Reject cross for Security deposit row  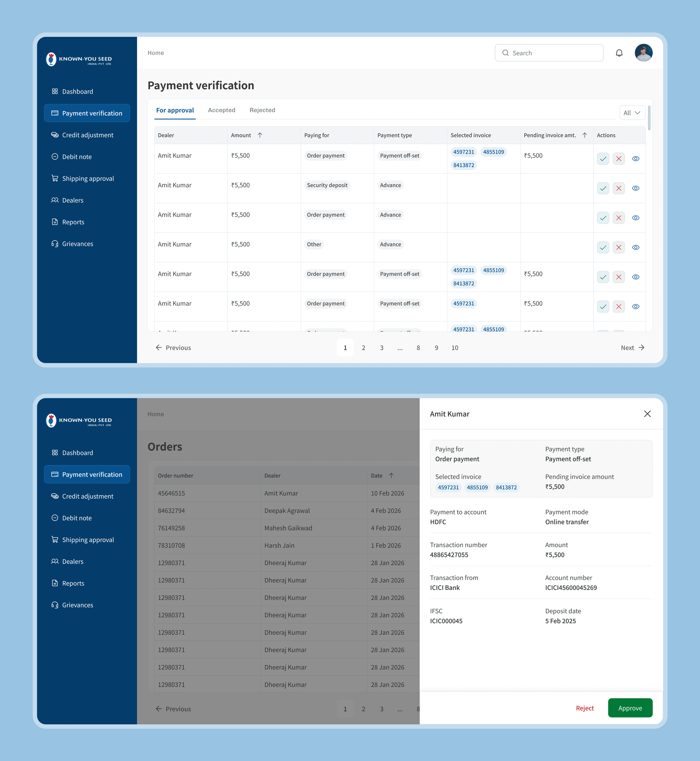619,188
